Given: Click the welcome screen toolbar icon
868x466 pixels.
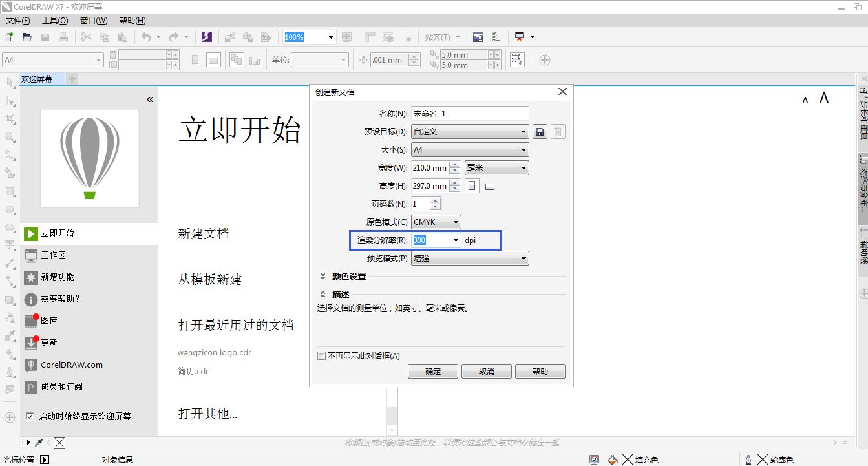Looking at the screenshot, I should pyautogui.click(x=478, y=37).
